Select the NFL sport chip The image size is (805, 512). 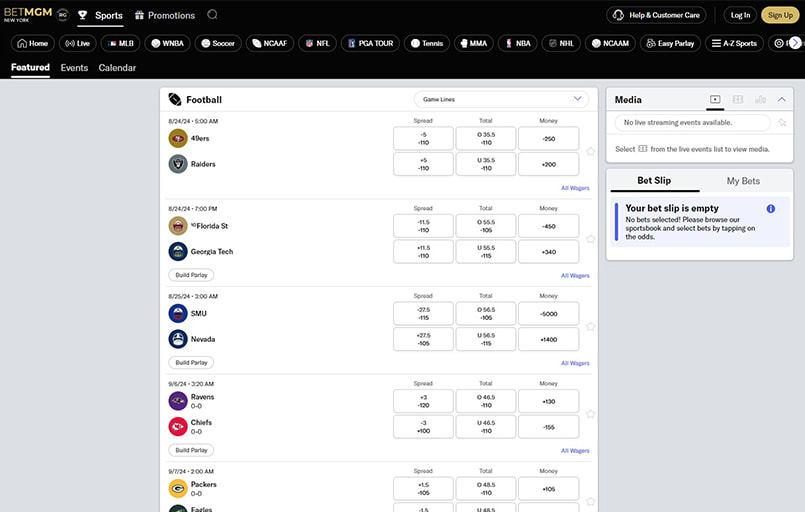pos(317,44)
